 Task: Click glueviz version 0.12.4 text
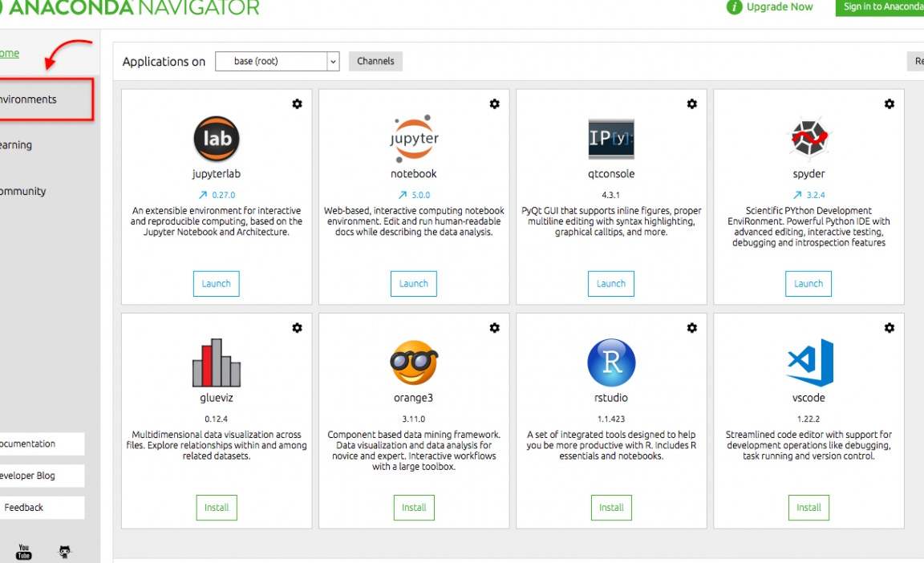click(217, 419)
